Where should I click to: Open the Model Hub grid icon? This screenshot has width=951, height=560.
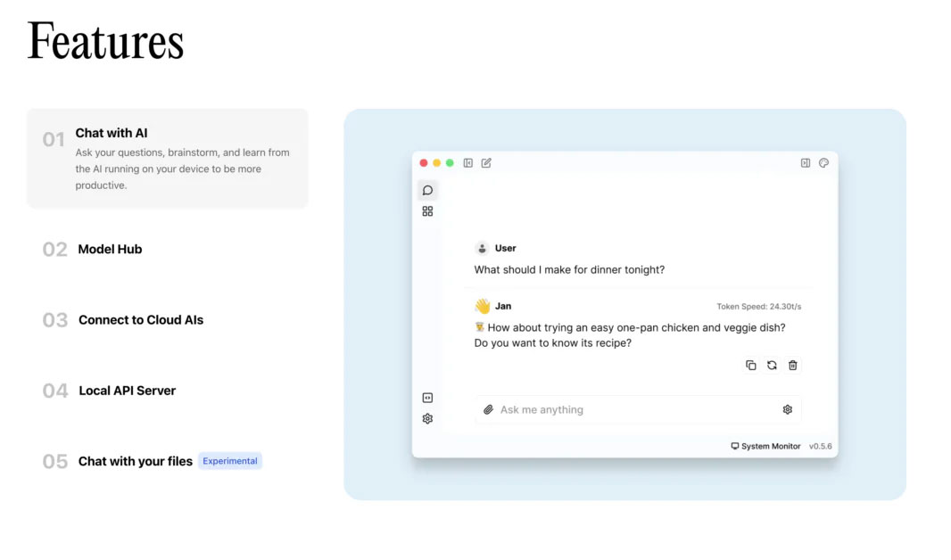(427, 211)
